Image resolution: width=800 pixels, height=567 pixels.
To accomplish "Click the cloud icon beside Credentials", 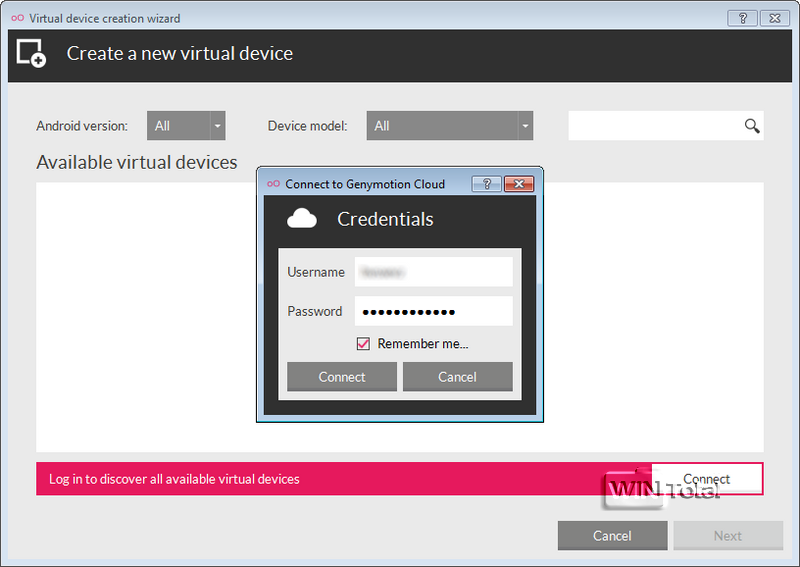I will pyautogui.click(x=302, y=218).
